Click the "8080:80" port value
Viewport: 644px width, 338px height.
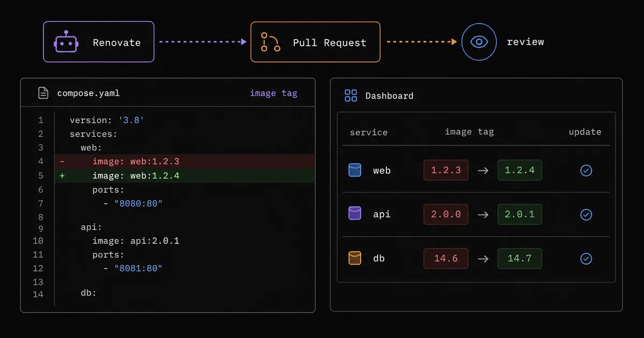pos(138,203)
